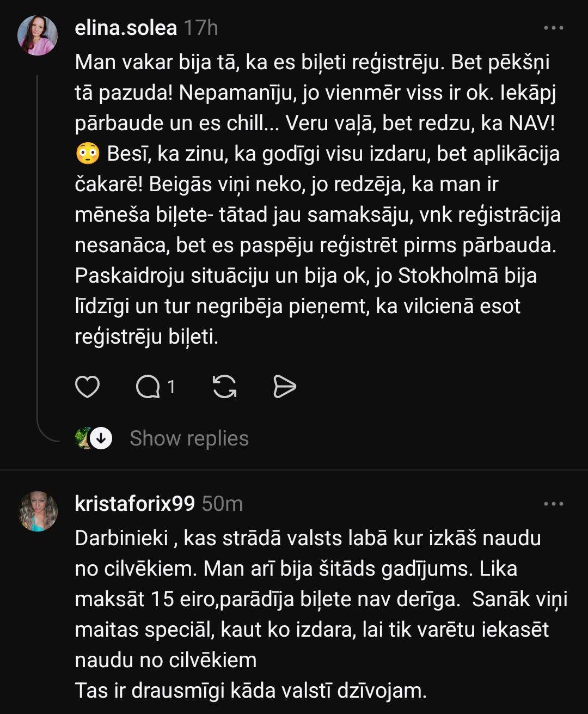588x714 pixels.
Task: Click the vertical thread connector line
Action: (38, 245)
